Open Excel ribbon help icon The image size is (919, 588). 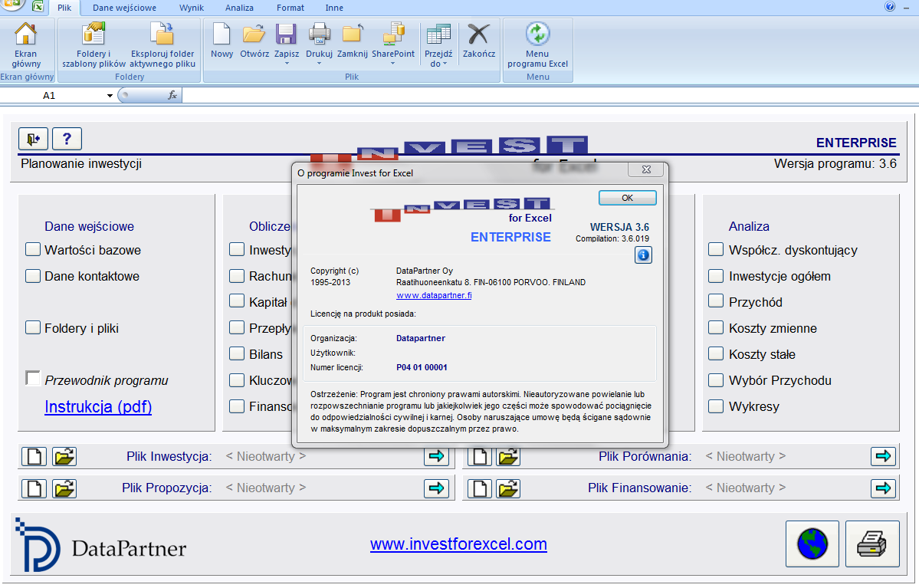pyautogui.click(x=890, y=6)
